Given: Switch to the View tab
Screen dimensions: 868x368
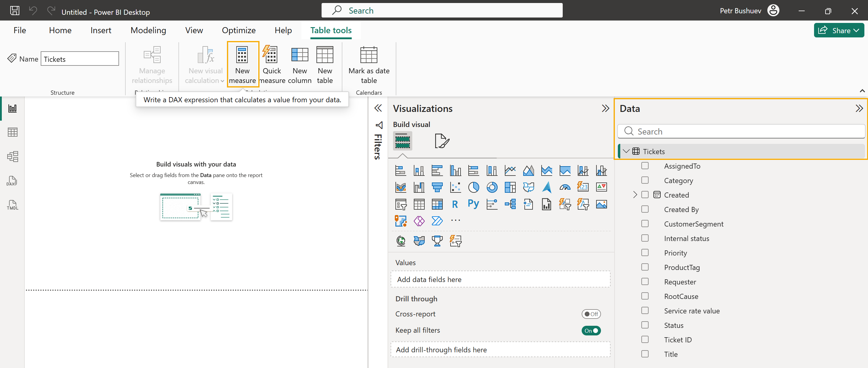Looking at the screenshot, I should pos(194,30).
